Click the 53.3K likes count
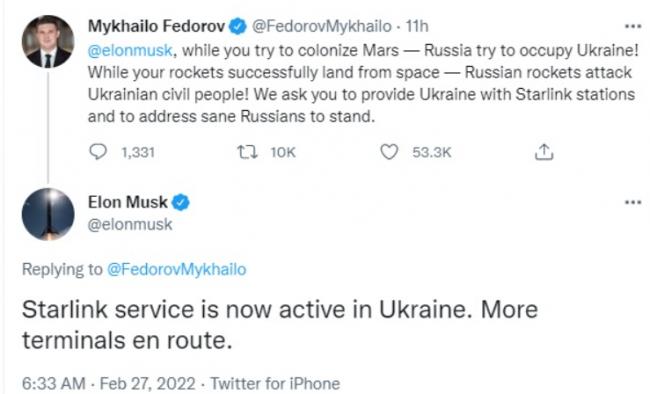The width and height of the screenshot is (650, 394). click(432, 152)
